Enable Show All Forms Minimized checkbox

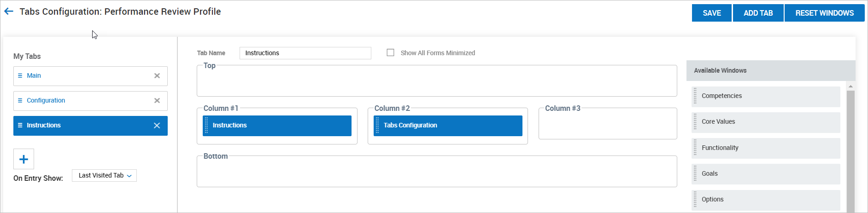point(391,52)
